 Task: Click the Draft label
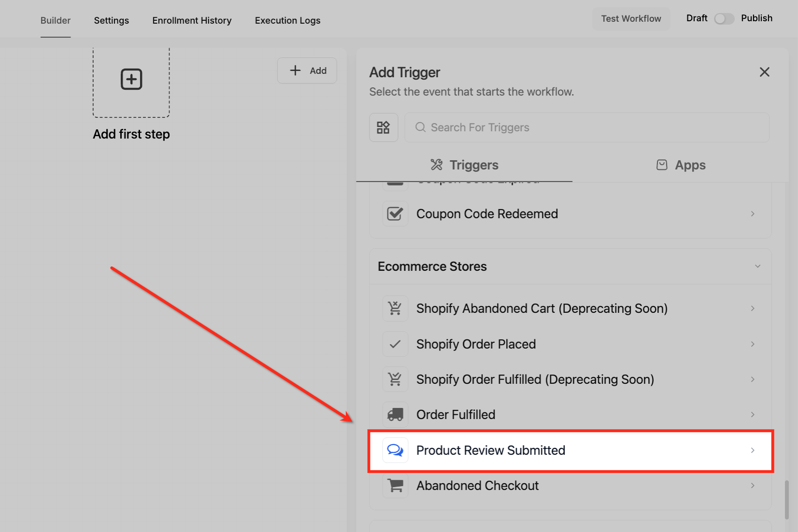click(697, 18)
